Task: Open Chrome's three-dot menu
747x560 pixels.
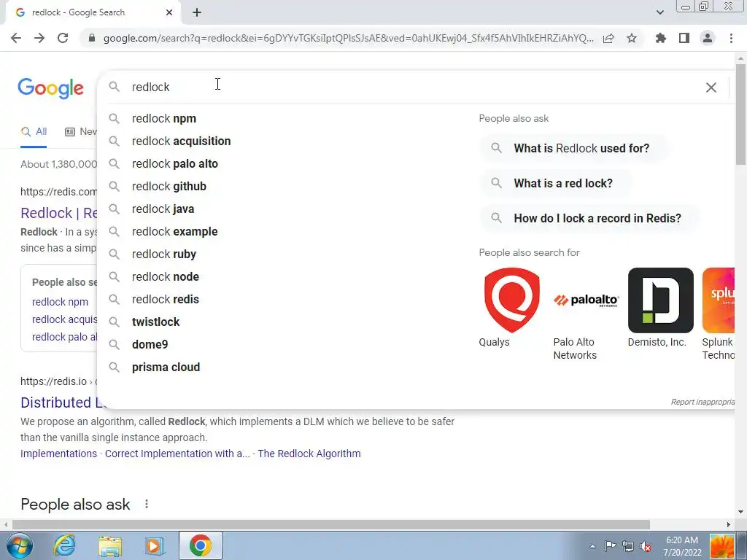Action: (x=731, y=38)
